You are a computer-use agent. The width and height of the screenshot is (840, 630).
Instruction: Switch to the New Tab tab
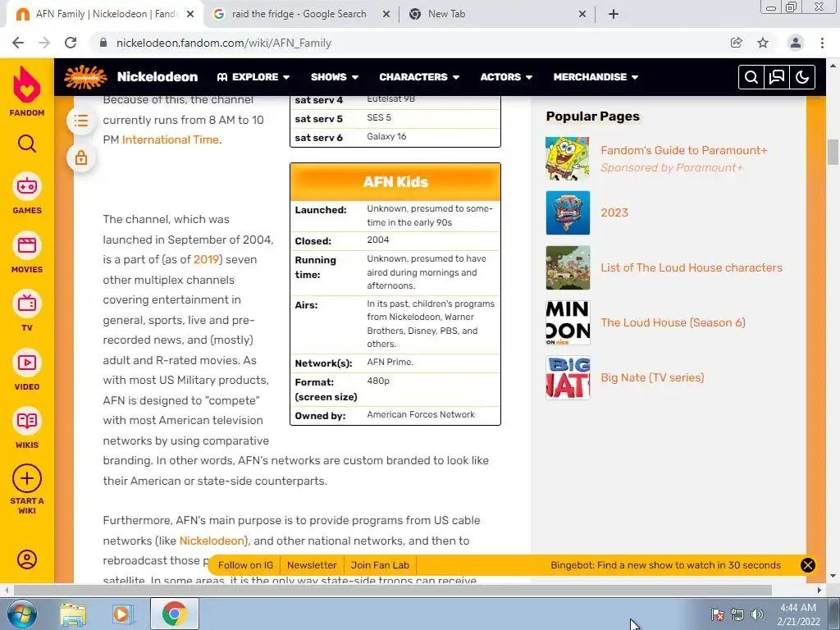[x=496, y=14]
